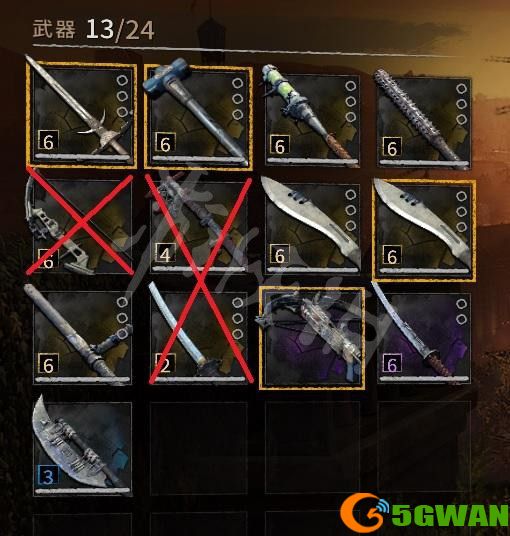Click the 13/24 weapon capacity counter

[120, 30]
